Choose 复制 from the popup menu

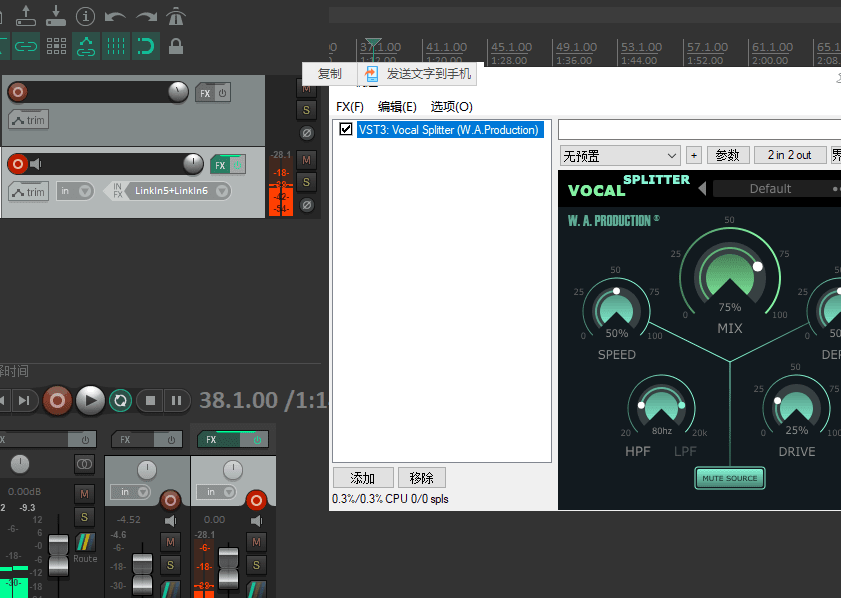pos(329,73)
